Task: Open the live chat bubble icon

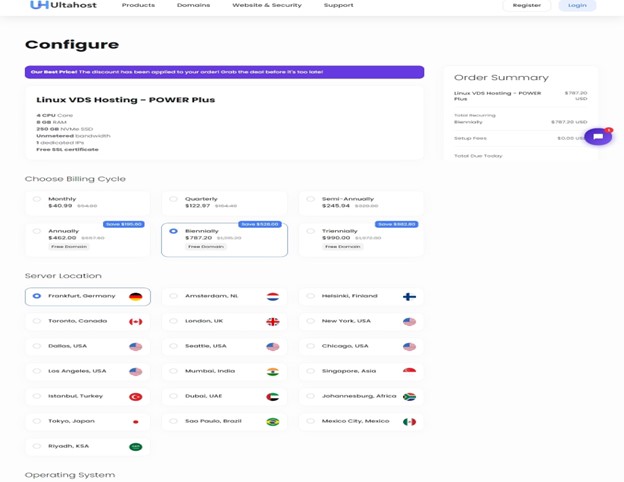Action: (598, 137)
